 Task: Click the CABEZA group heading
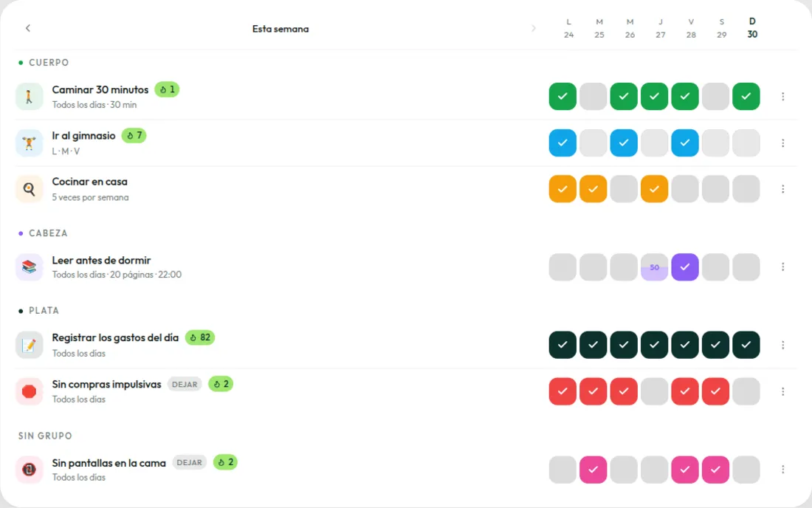pos(48,233)
